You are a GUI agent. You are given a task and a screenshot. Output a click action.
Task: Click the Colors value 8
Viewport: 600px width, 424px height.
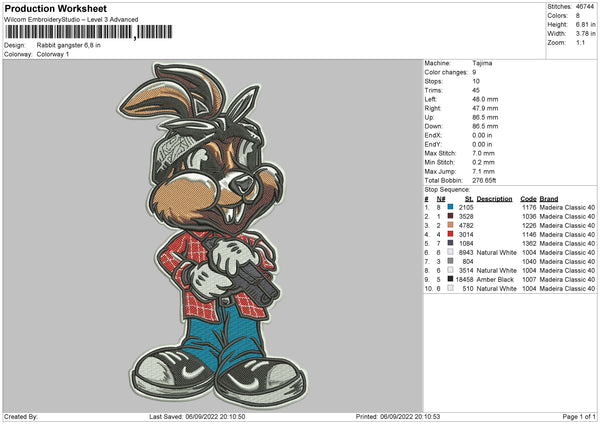point(578,16)
